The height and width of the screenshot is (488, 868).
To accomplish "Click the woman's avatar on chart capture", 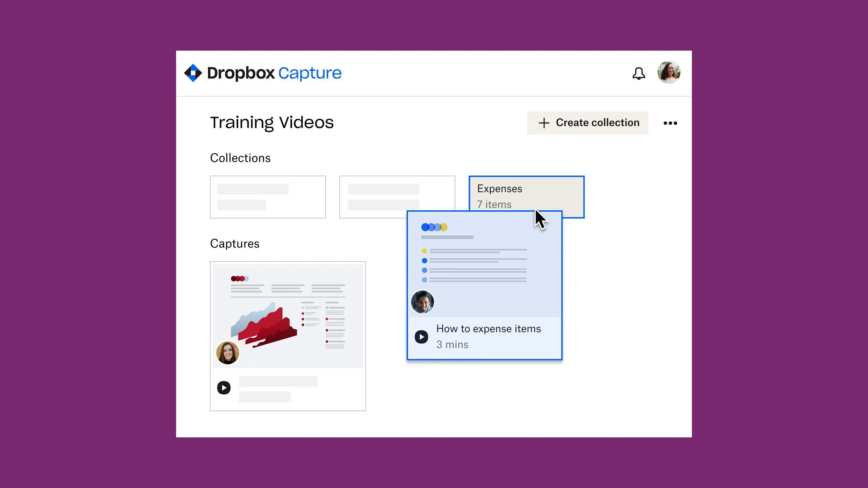I will [227, 353].
